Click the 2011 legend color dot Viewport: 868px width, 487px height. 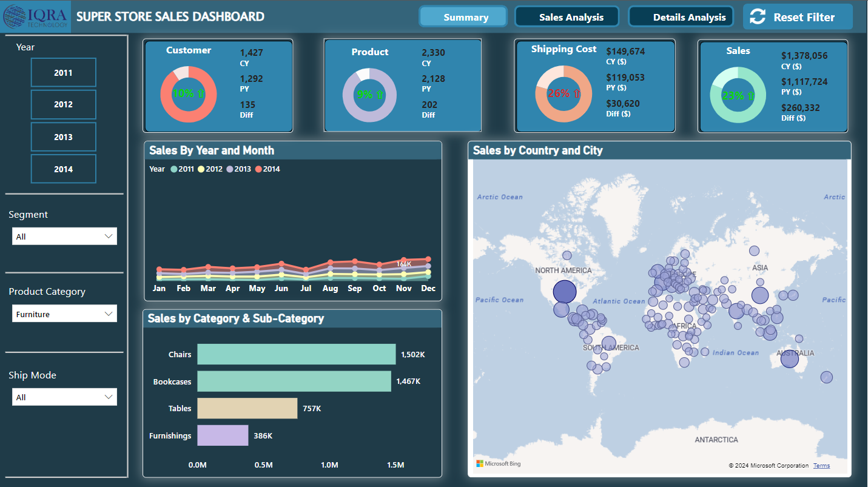point(174,169)
